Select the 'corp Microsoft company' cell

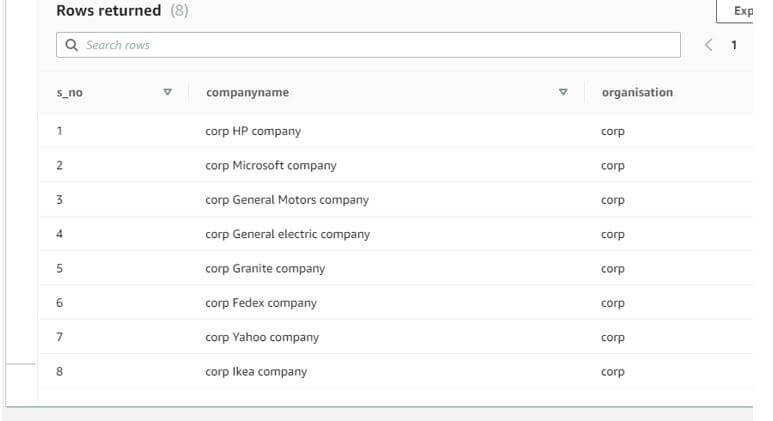pyautogui.click(x=271, y=166)
